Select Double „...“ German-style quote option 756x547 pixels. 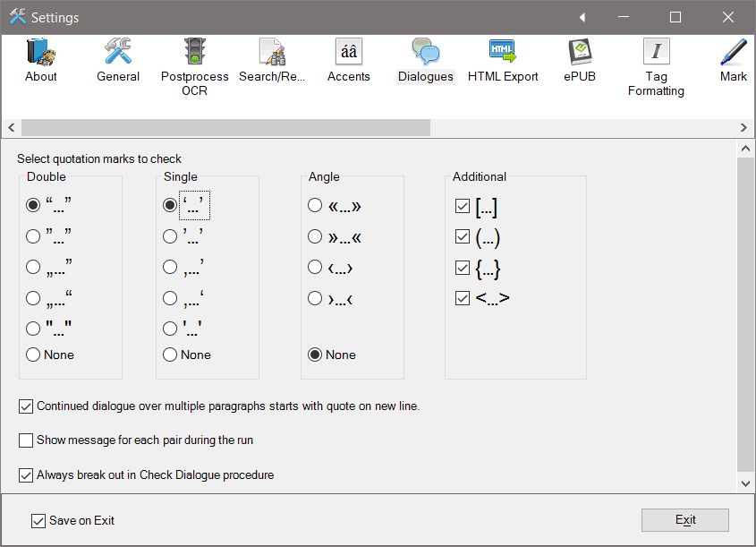point(33,298)
